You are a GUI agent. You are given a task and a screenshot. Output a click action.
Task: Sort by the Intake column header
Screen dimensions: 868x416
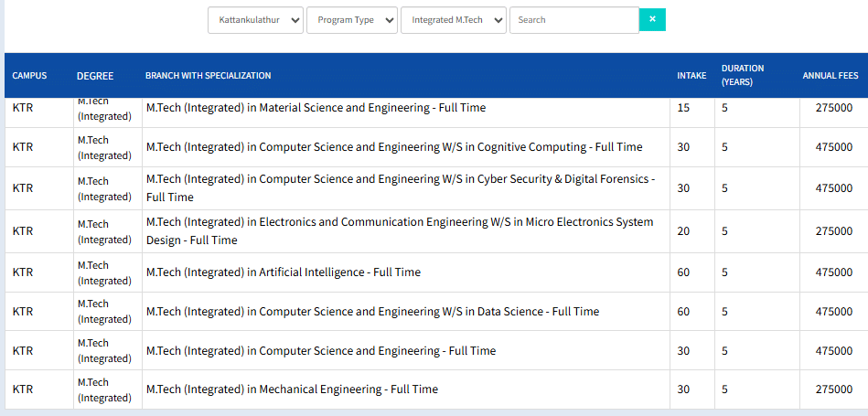(691, 76)
